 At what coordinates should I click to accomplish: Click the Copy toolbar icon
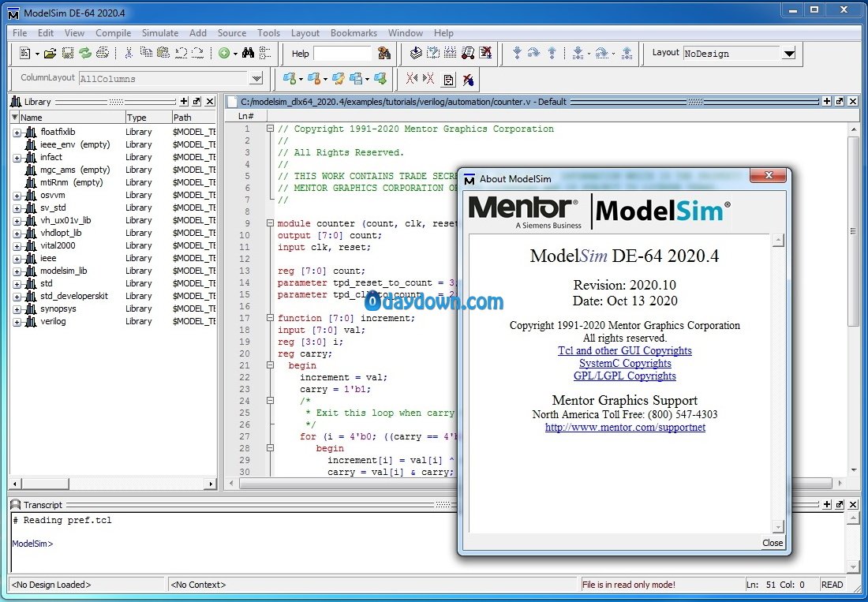146,53
